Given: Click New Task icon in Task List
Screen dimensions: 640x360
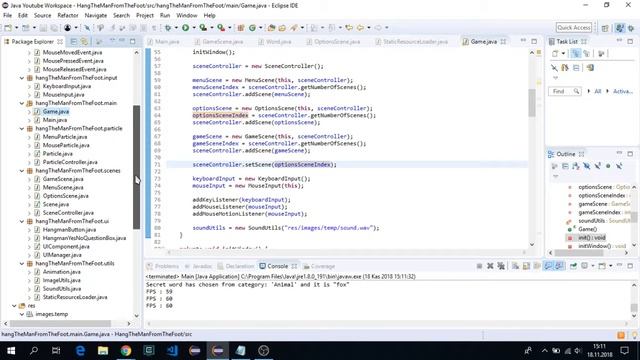Looking at the screenshot, I should [555, 53].
